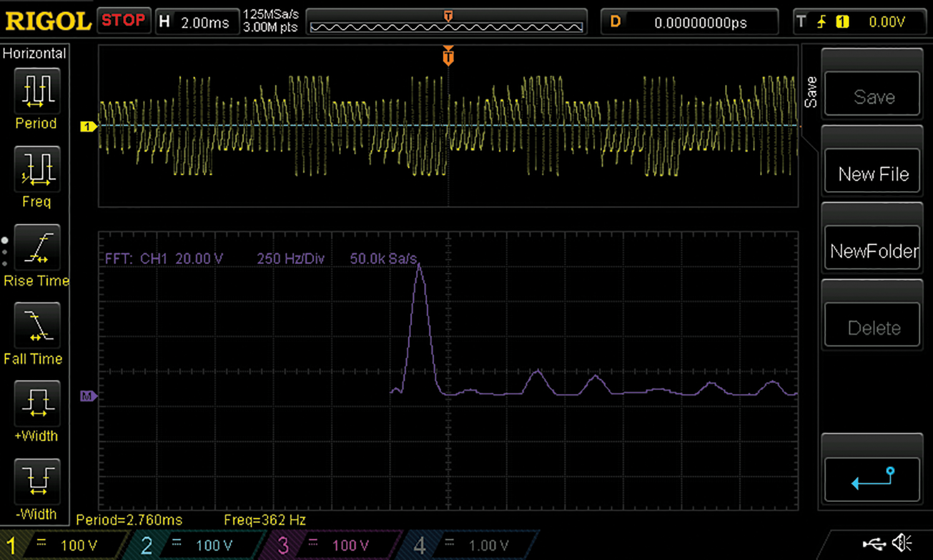Open the delay 0.00000000ps field
The image size is (933, 560).
689,22
